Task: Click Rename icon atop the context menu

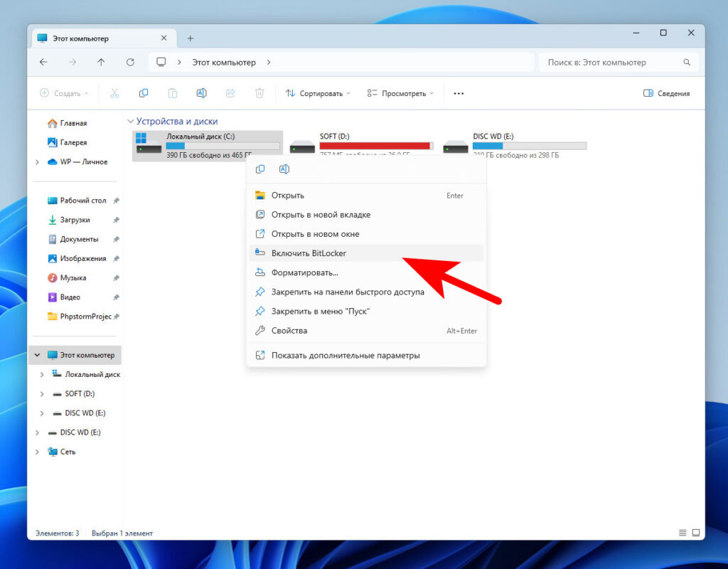Action: point(284,169)
